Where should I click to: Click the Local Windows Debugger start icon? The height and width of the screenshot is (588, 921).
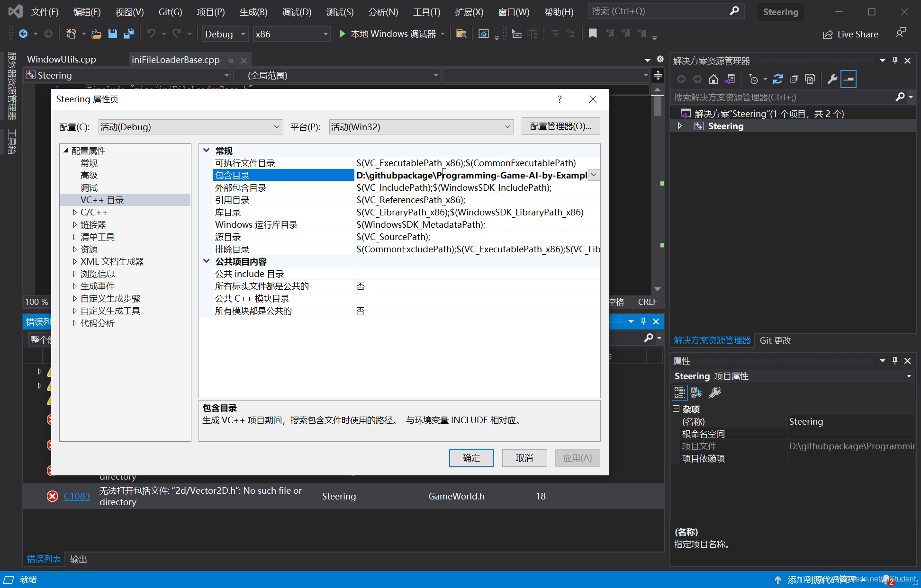[343, 34]
